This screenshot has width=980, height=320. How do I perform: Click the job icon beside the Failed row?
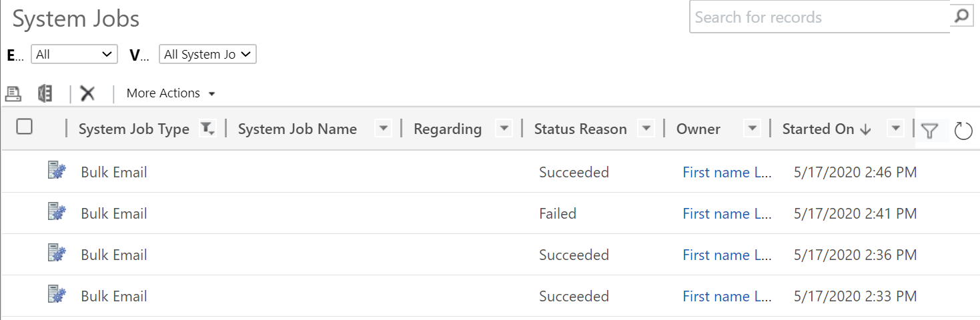pos(57,213)
